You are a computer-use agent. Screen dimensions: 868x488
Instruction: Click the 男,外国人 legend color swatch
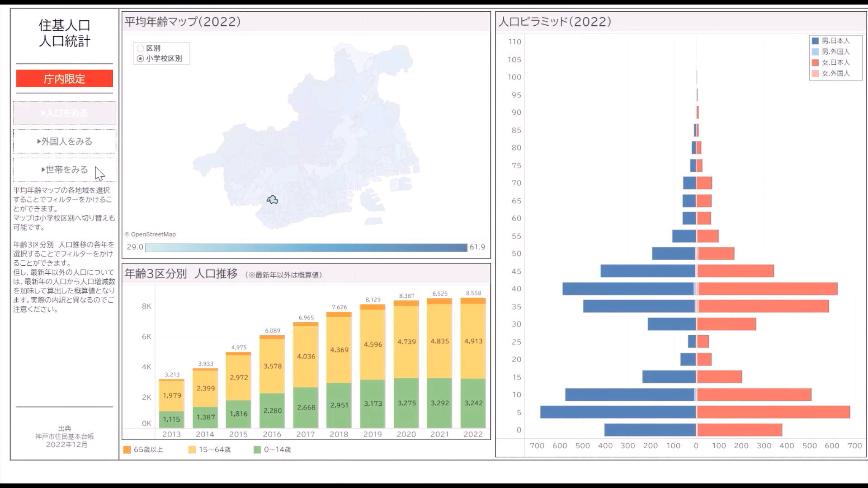click(815, 52)
